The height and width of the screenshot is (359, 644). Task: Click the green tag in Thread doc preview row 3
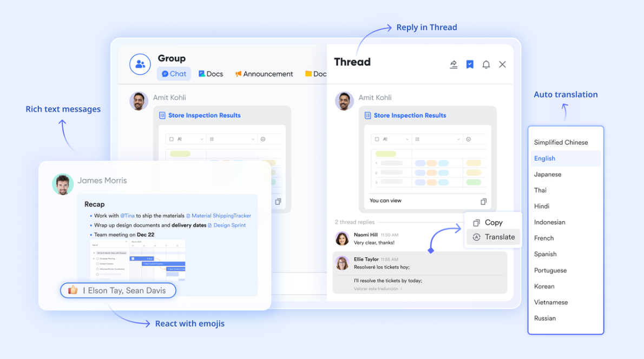[x=474, y=182]
